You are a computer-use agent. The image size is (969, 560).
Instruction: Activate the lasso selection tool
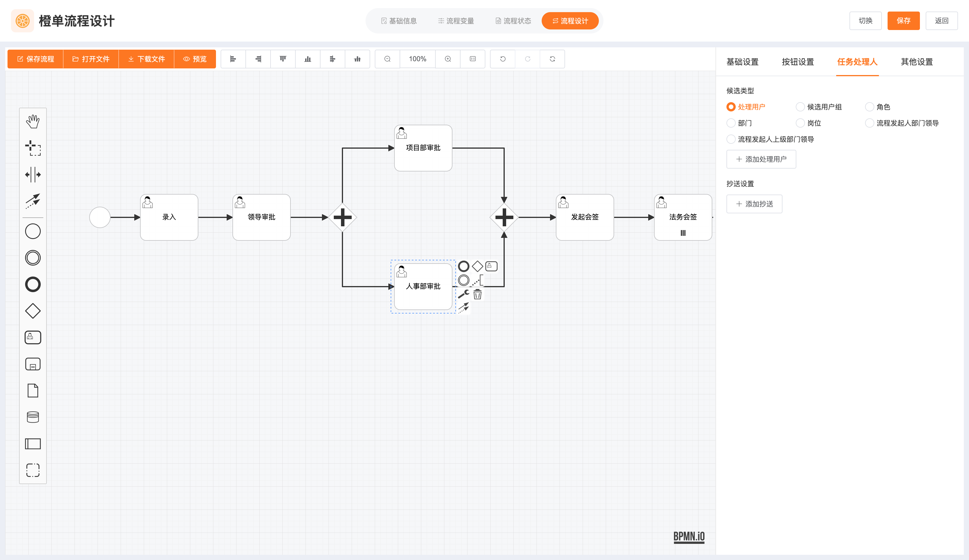click(x=33, y=148)
